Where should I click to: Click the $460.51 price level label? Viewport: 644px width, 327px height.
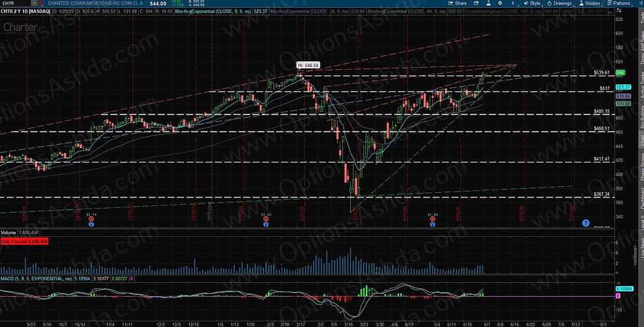(x=601, y=128)
